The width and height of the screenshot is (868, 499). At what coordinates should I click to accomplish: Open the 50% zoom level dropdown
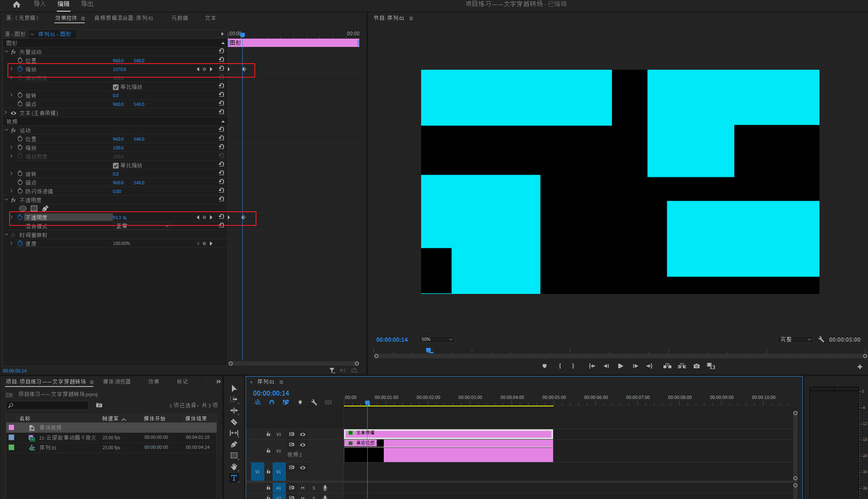436,339
